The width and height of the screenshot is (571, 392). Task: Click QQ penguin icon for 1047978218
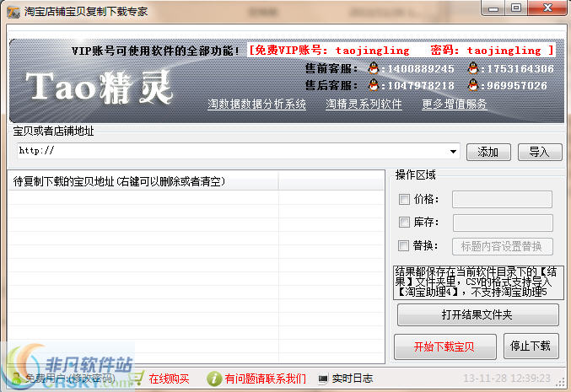coord(374,85)
